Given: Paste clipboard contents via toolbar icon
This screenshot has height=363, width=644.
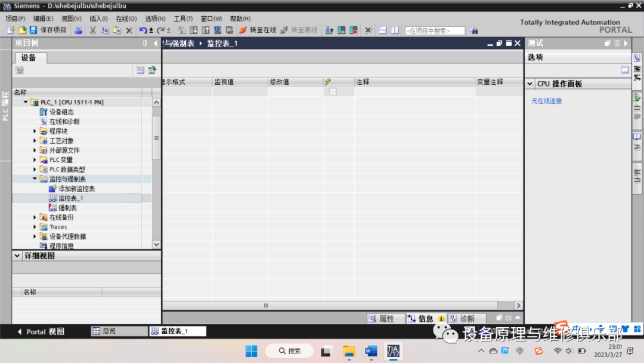Looking at the screenshot, I should (117, 30).
